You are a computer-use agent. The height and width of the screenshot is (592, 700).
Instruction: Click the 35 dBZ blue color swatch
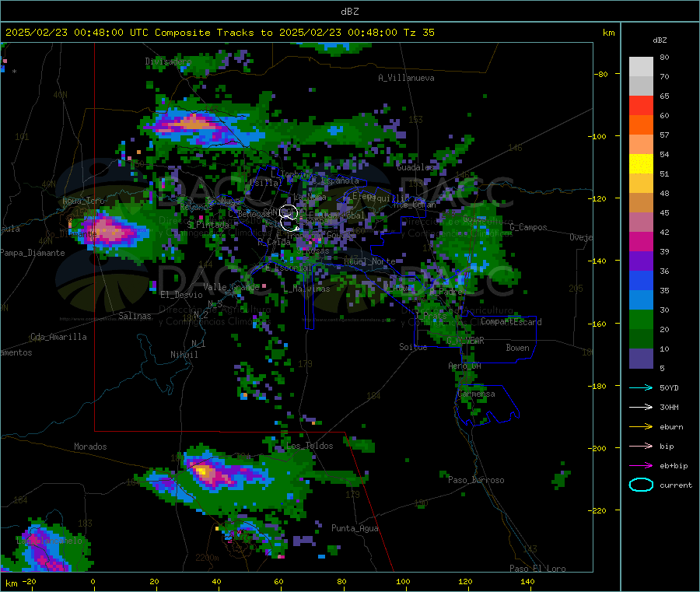click(641, 280)
